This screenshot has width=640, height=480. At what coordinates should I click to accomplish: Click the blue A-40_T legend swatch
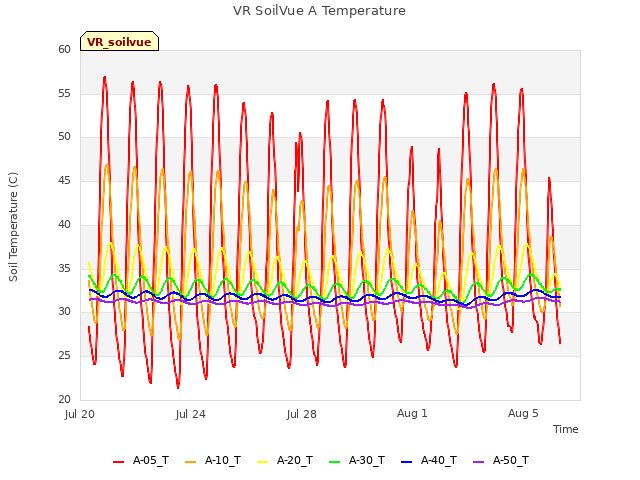[407, 462]
